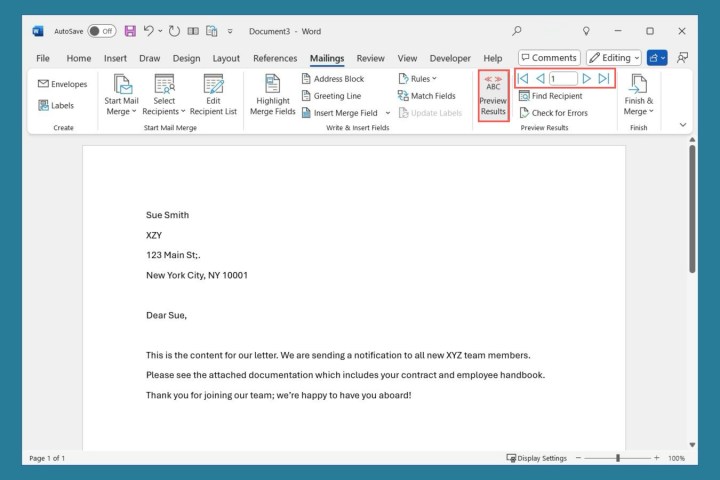Click the Save icon in title bar
720x480 pixels.
(130, 31)
